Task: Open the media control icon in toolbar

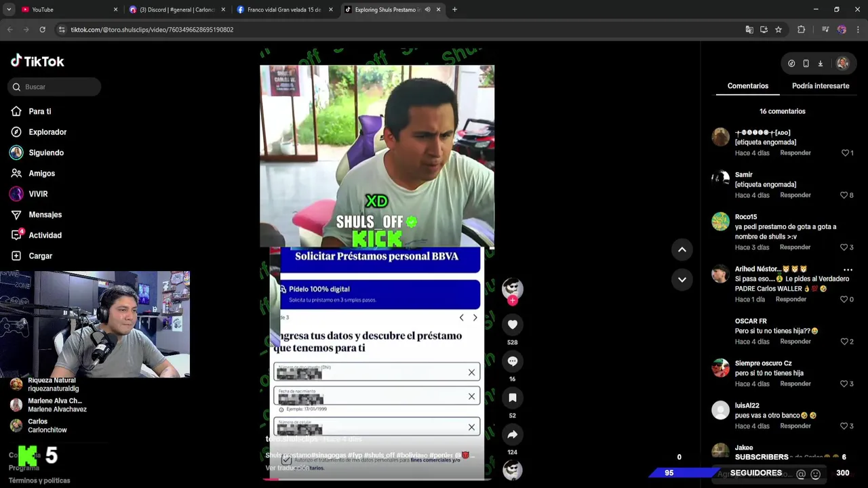Action: click(825, 30)
